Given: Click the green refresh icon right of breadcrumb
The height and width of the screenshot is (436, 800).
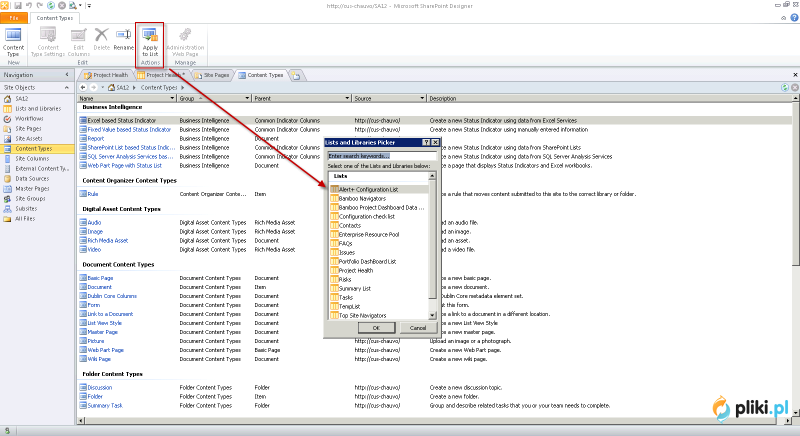Looking at the screenshot, I should click(x=785, y=87).
